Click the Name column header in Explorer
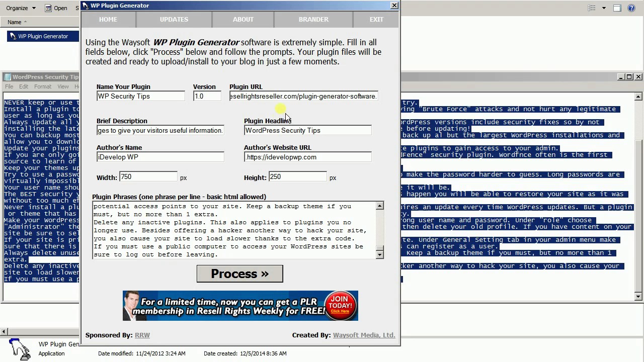The image size is (644, 362). 15,22
